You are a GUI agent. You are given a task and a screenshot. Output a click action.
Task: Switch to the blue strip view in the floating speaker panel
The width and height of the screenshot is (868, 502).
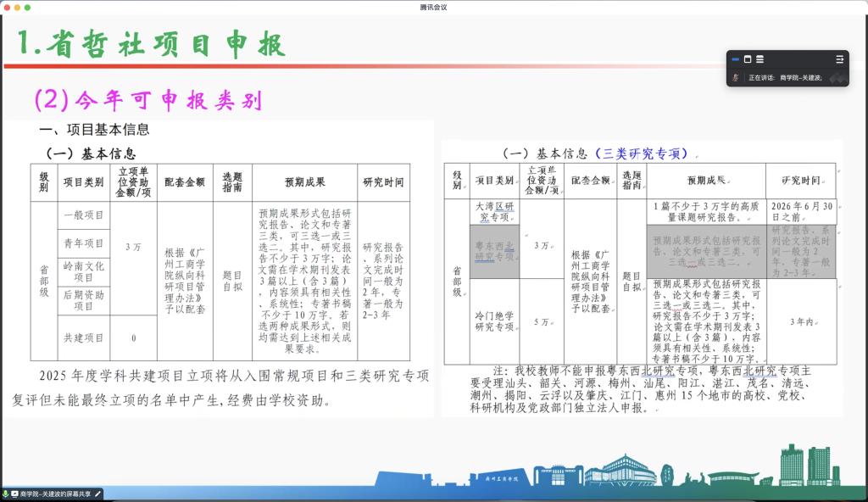735,59
